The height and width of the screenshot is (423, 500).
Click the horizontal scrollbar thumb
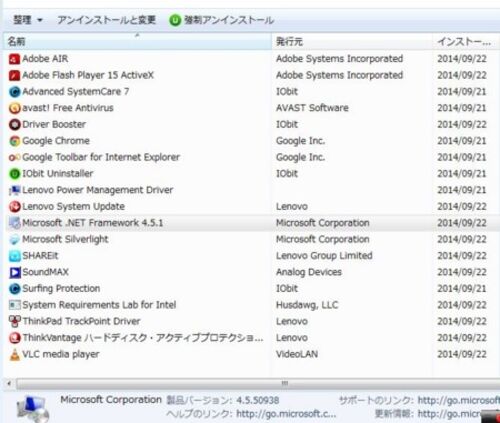click(x=257, y=383)
